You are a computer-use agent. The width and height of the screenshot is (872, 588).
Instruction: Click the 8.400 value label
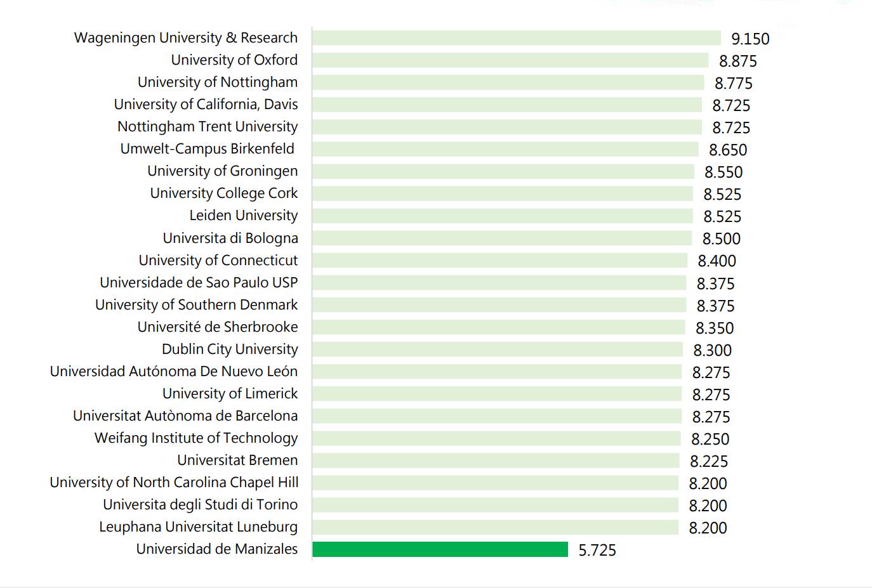[717, 261]
